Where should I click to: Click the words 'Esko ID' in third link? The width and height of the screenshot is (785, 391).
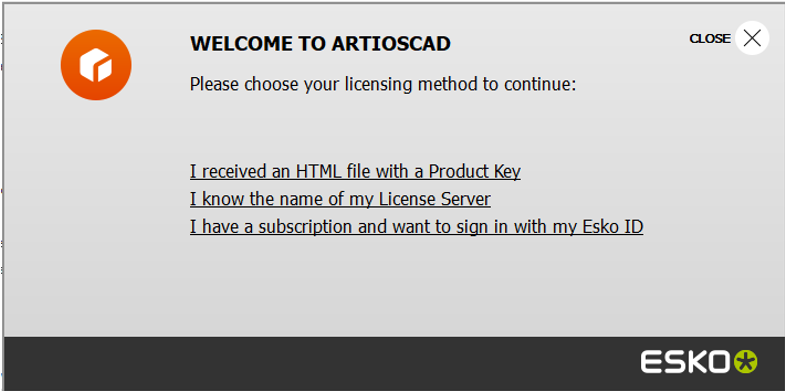pos(613,227)
